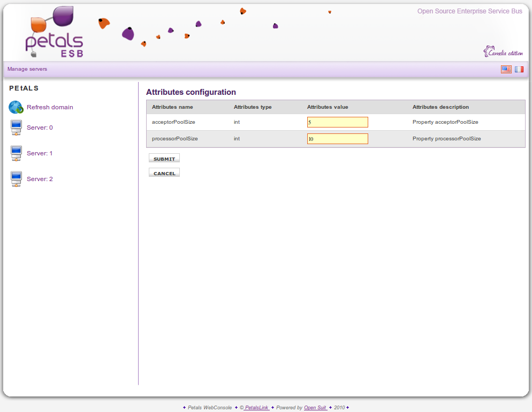Screen dimensions: 532x412
Task: Switch language to English via US flag
Action: click(506, 69)
